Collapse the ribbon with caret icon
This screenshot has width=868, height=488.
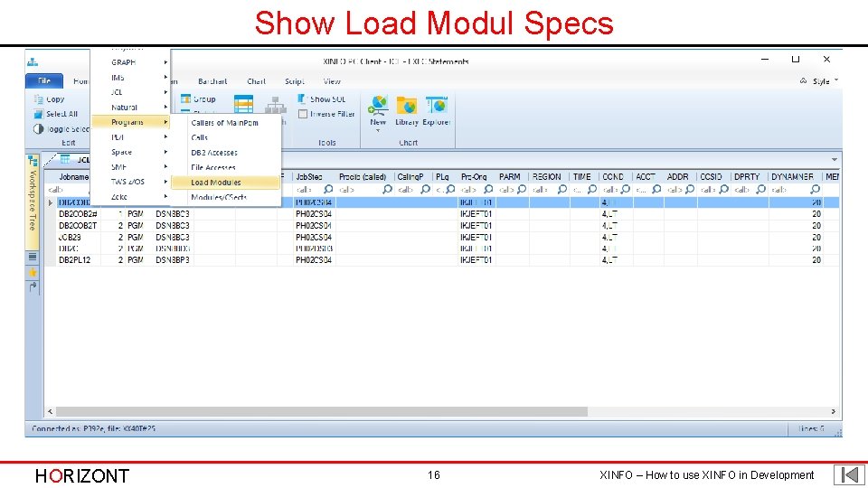(803, 80)
